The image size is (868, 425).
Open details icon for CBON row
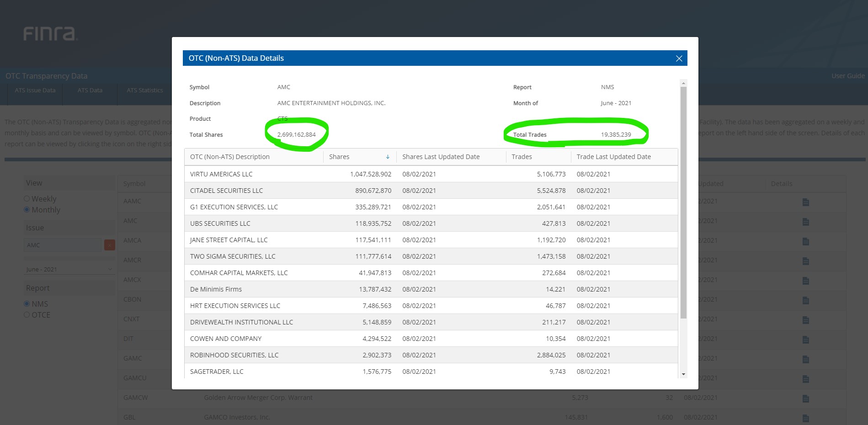point(805,300)
